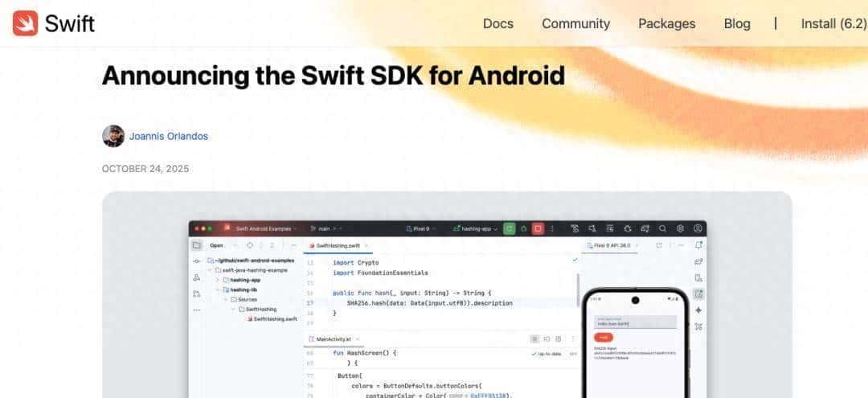The image size is (868, 398).
Task: Collapse the Sources folder node
Action: 226,299
